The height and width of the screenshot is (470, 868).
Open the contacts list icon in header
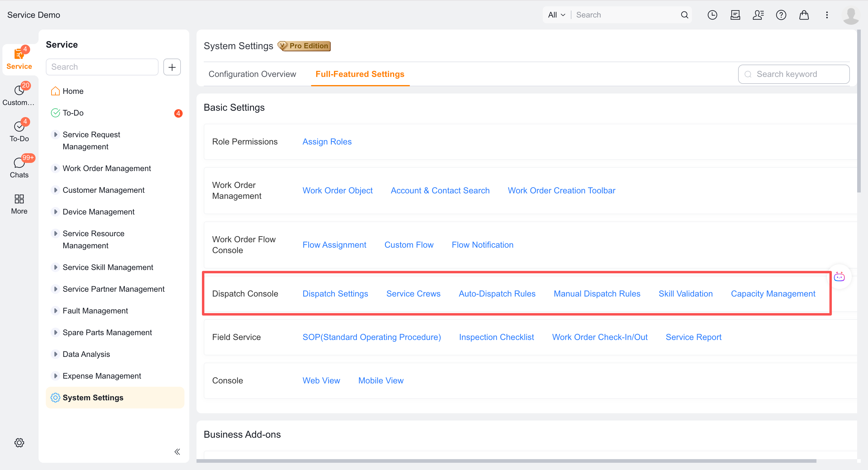(x=758, y=15)
